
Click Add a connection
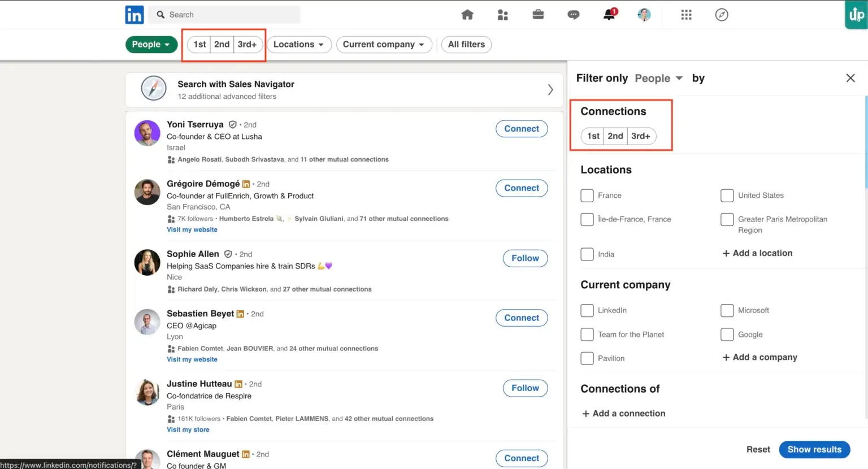[x=623, y=414]
